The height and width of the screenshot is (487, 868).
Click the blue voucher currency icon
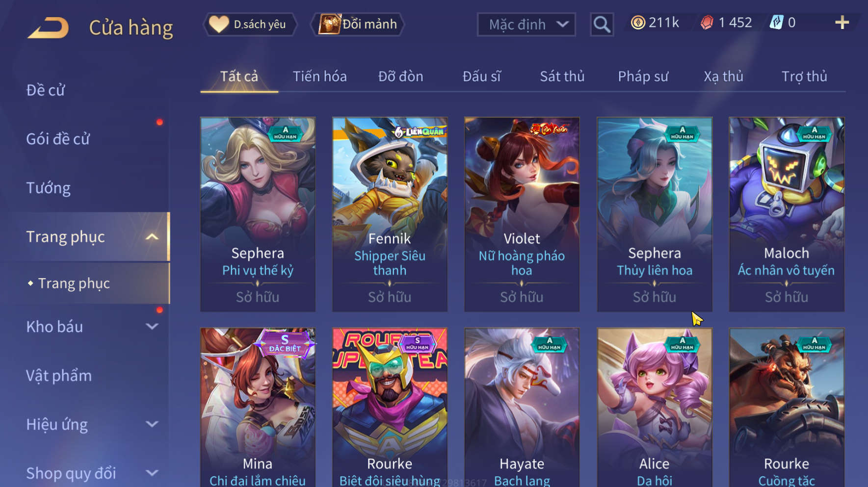click(776, 23)
